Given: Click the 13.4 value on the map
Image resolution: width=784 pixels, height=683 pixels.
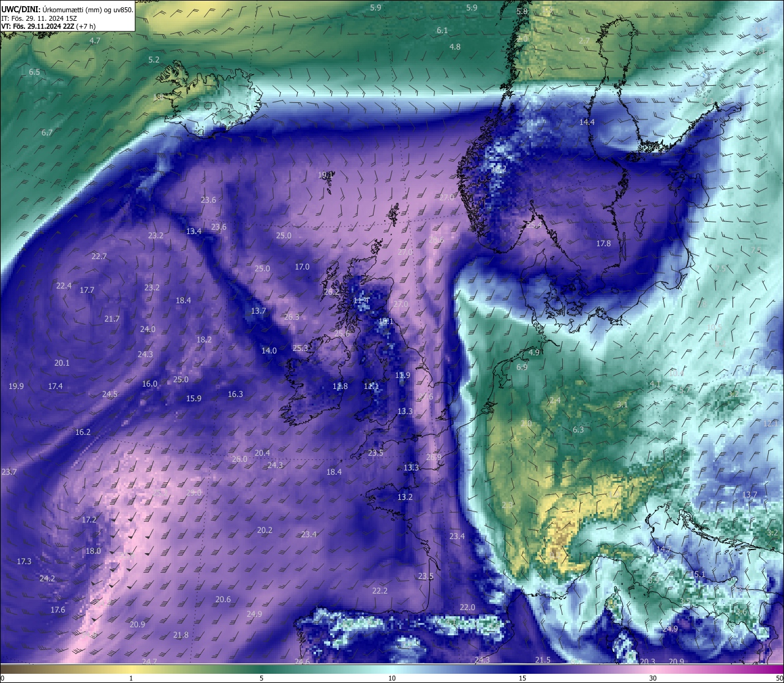Looking at the screenshot, I should (x=194, y=232).
